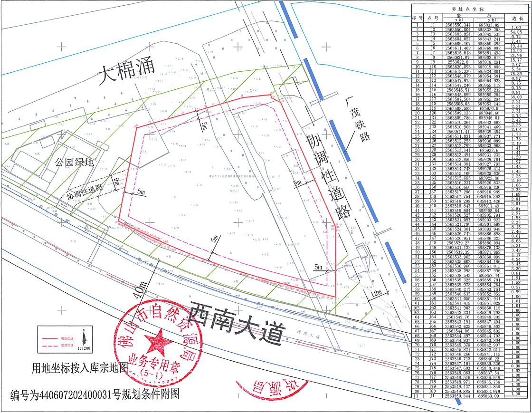This screenshot has height=413, width=532.
Task: Click the large vertical 协调性道路 label
Action: (328, 176)
